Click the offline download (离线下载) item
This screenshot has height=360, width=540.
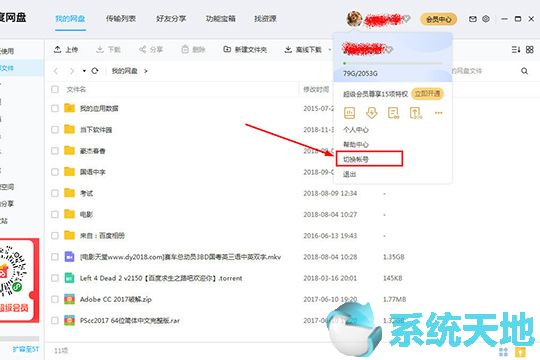[x=303, y=50]
